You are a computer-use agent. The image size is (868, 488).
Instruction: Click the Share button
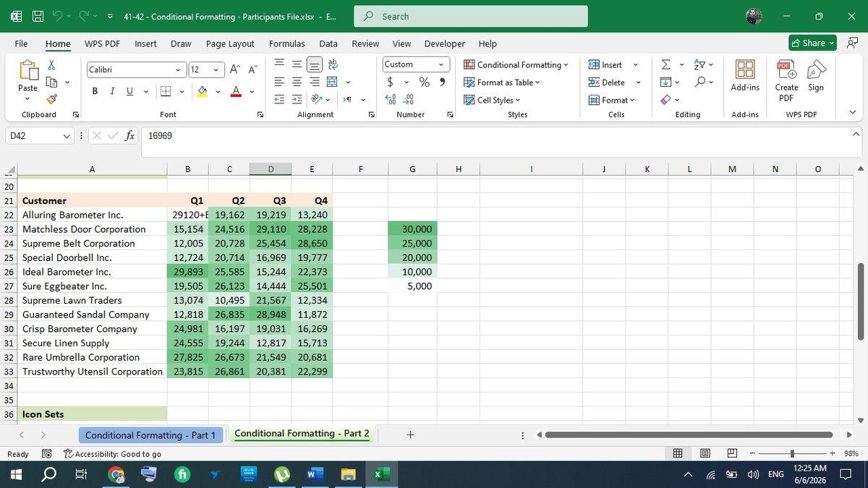pyautogui.click(x=812, y=43)
